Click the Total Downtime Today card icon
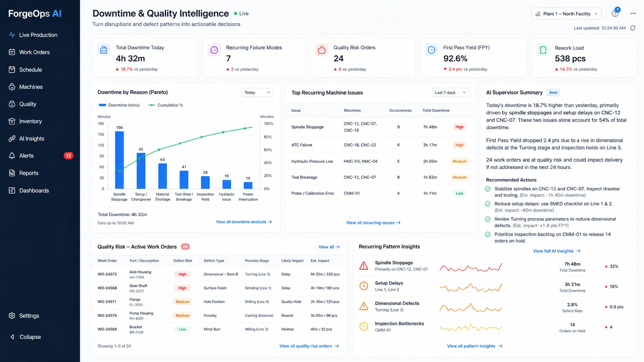The width and height of the screenshot is (644, 362). click(104, 50)
